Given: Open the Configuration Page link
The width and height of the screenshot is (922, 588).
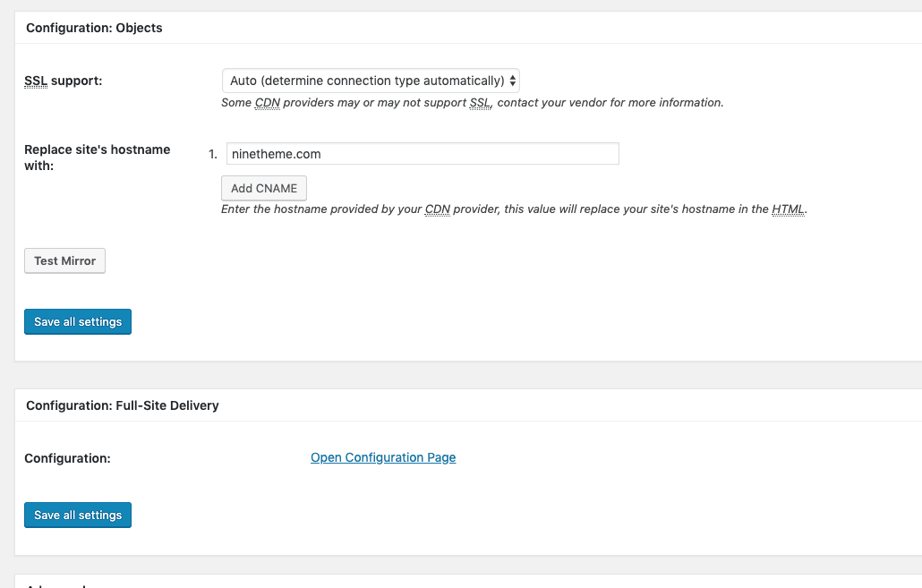Looking at the screenshot, I should [383, 457].
